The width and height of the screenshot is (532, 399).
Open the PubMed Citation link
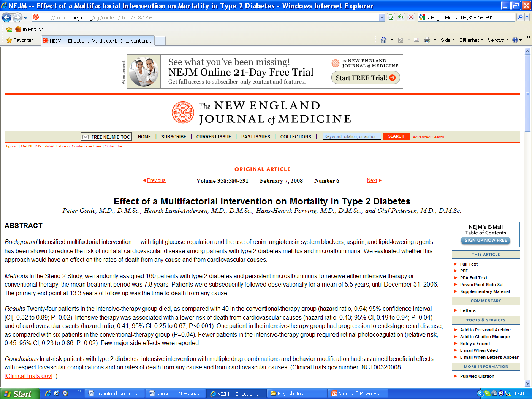click(477, 376)
